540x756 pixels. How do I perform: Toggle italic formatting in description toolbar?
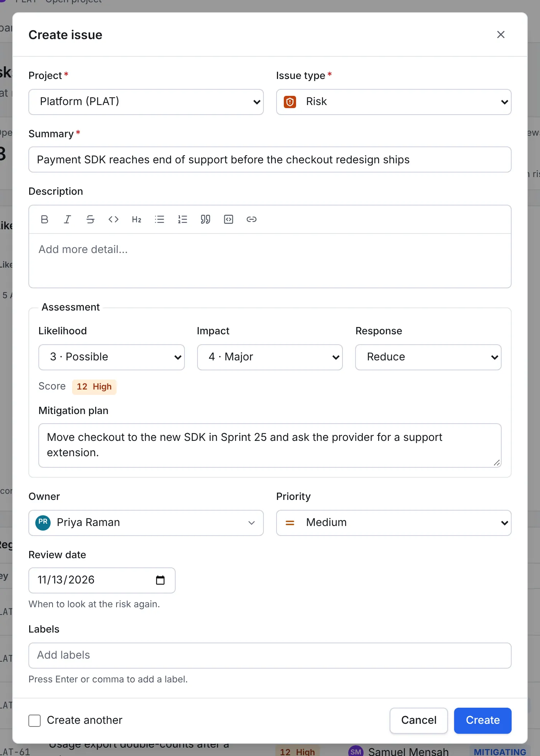click(x=67, y=219)
